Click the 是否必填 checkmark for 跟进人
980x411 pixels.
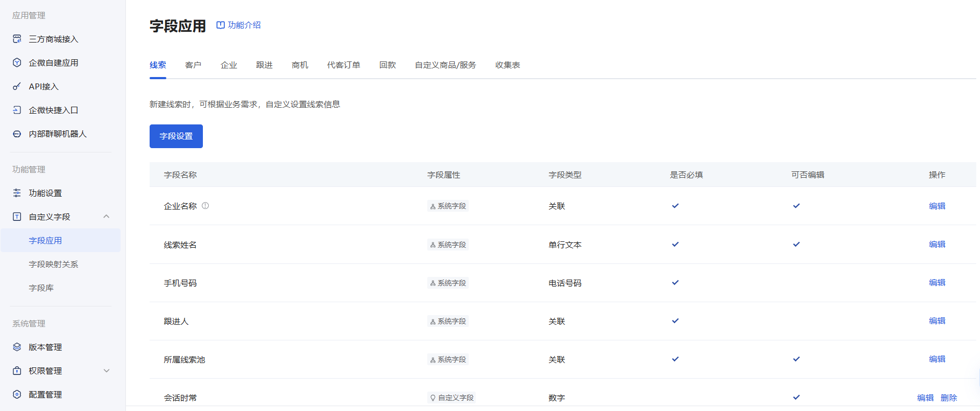pyautogui.click(x=675, y=321)
